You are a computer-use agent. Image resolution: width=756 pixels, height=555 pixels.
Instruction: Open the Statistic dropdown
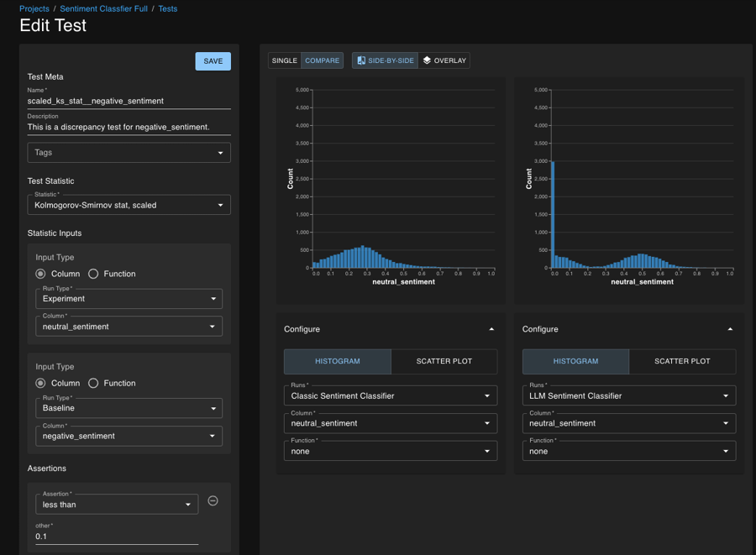click(x=129, y=205)
